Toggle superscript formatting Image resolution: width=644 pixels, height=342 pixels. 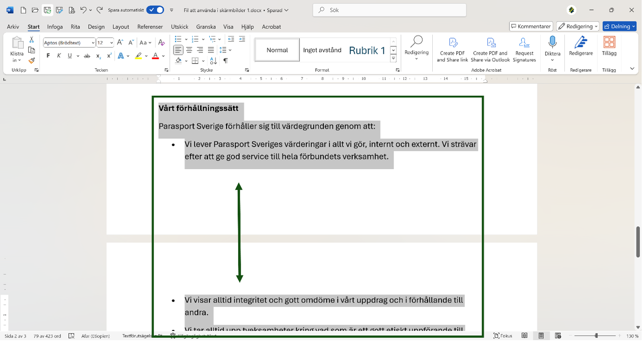click(x=109, y=56)
